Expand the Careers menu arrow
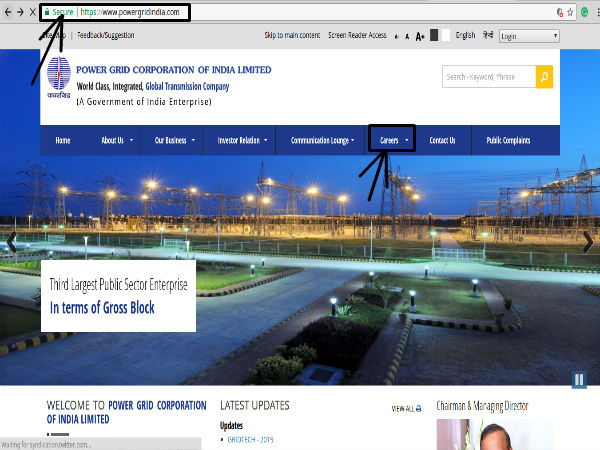The width and height of the screenshot is (600, 450). coord(407,140)
